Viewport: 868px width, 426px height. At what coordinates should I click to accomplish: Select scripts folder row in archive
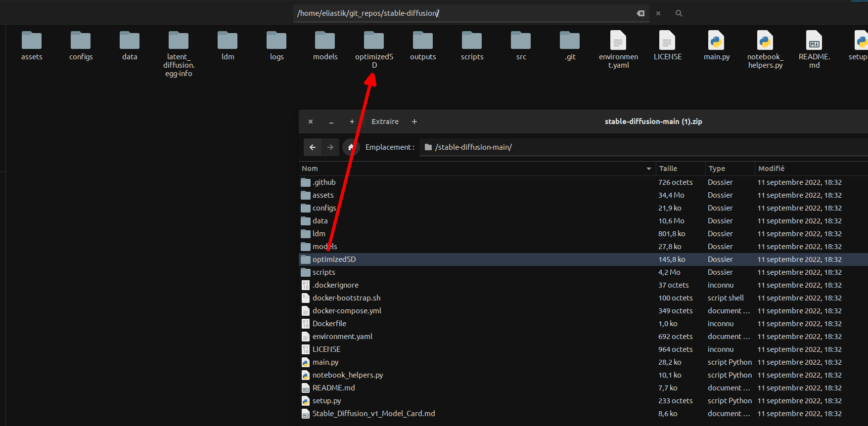[583, 272]
